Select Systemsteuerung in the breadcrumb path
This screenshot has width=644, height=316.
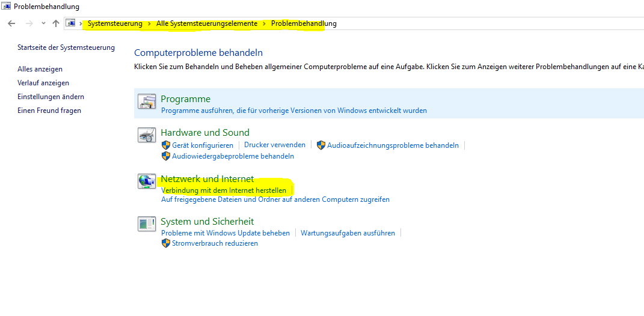115,23
